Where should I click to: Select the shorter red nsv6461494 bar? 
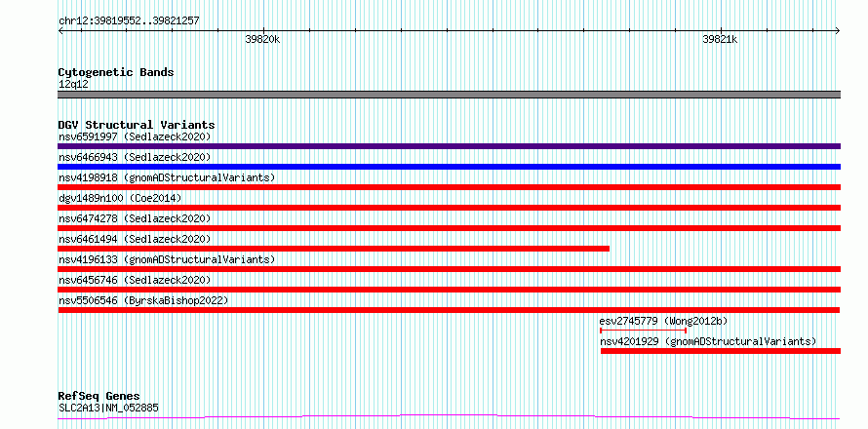[334, 249]
